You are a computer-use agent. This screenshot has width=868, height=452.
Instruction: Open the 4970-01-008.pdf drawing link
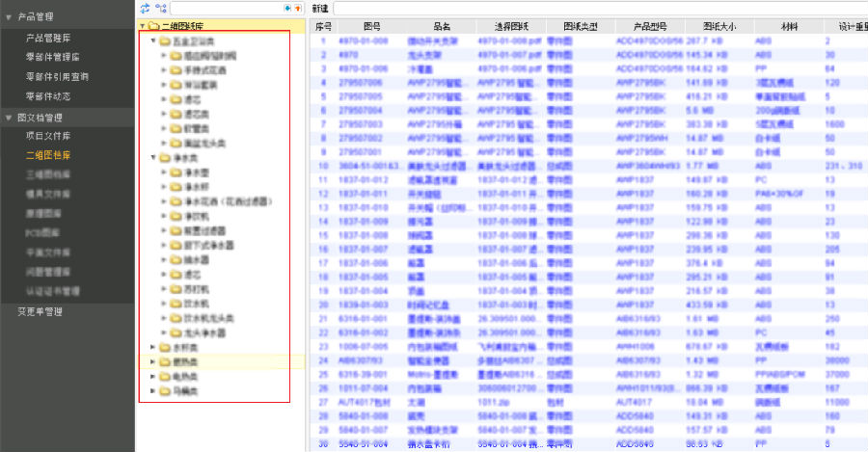[x=503, y=41]
